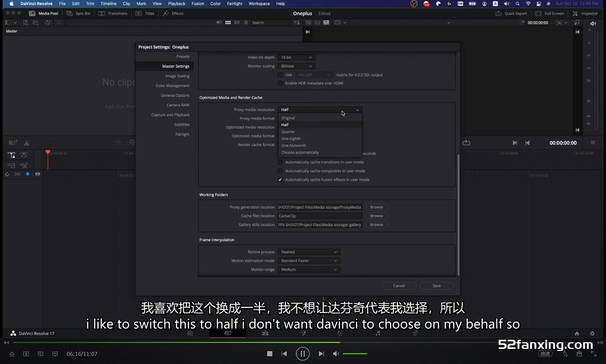Image resolution: width=606 pixels, height=364 pixels.
Task: Click the Quick Export button
Action: [512, 14]
